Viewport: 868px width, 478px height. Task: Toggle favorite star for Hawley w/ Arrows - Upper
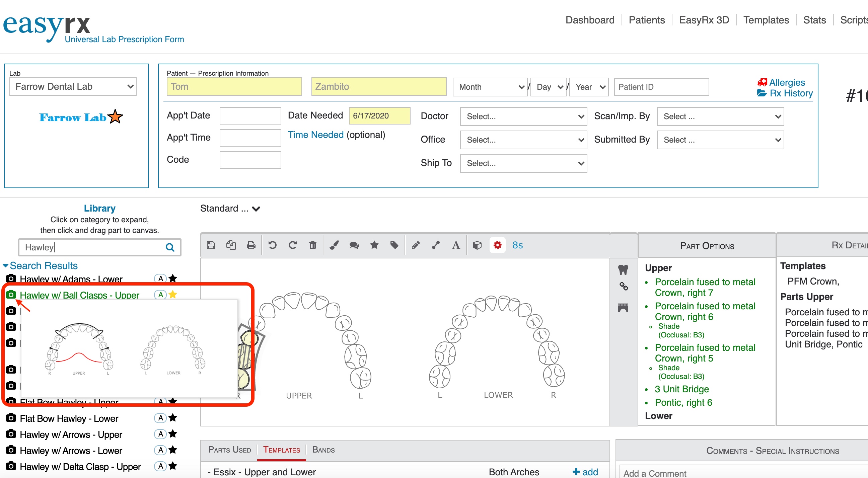point(173,434)
